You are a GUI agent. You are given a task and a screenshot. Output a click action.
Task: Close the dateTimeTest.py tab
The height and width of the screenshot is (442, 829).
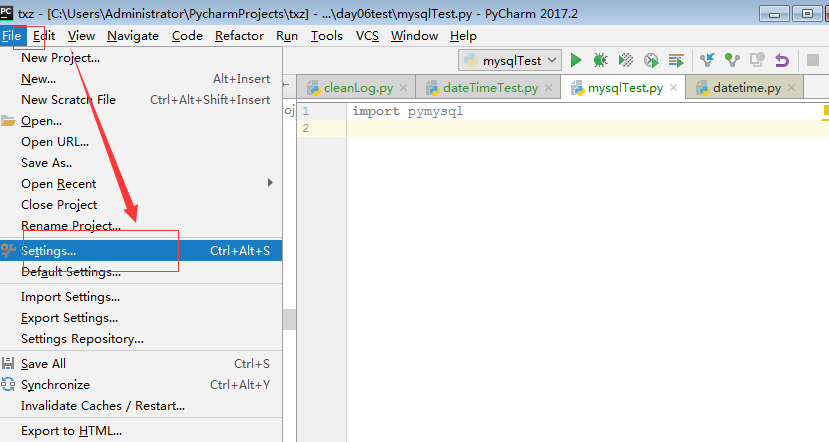coord(548,88)
